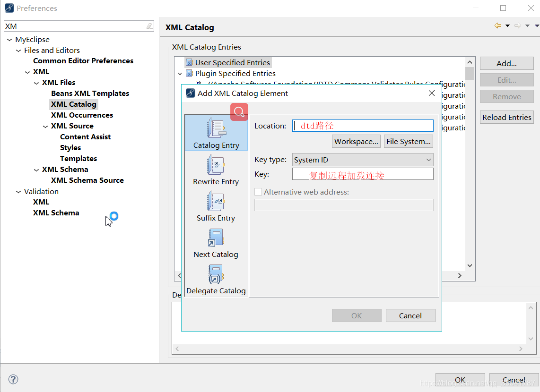Click the Add... button
Viewport: 540px width, 392px height.
pyautogui.click(x=506, y=64)
